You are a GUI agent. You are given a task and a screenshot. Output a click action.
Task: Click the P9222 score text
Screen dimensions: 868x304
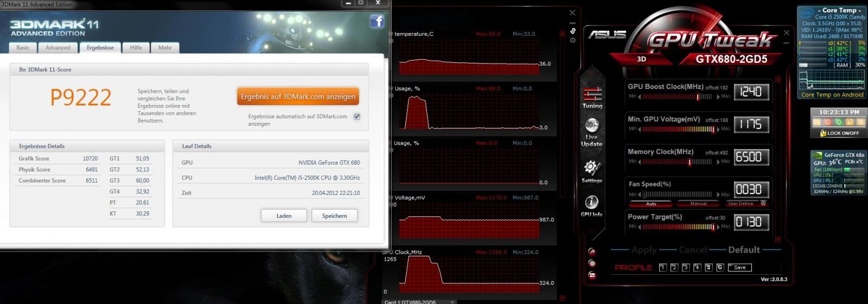81,98
